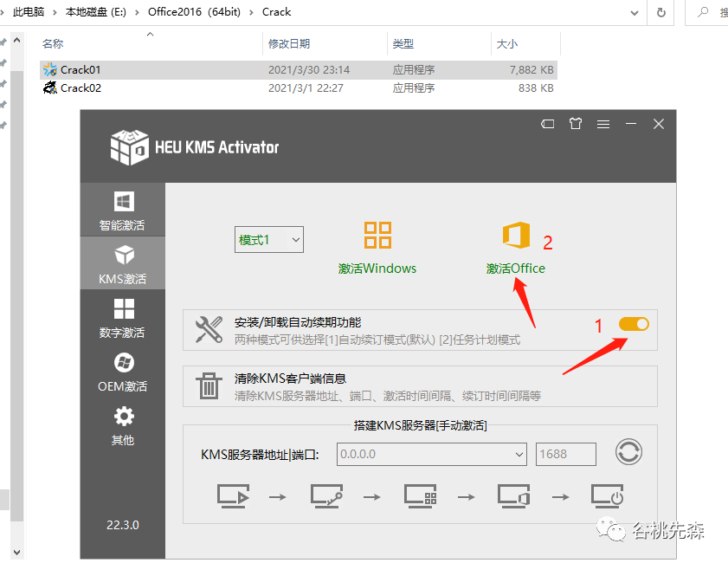Click the 2021/3/30 23:14 date cell
Image resolution: width=728 pixels, height=563 pixels.
point(309,69)
